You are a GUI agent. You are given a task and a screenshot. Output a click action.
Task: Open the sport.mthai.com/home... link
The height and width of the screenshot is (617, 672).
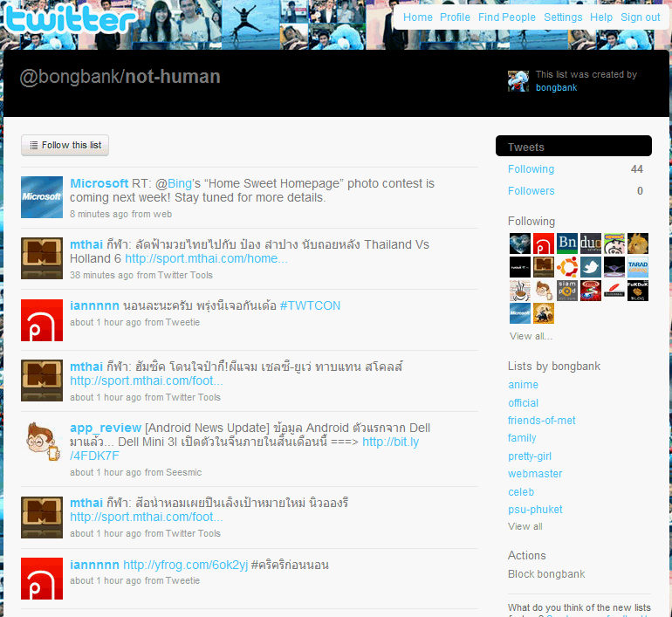(x=206, y=259)
